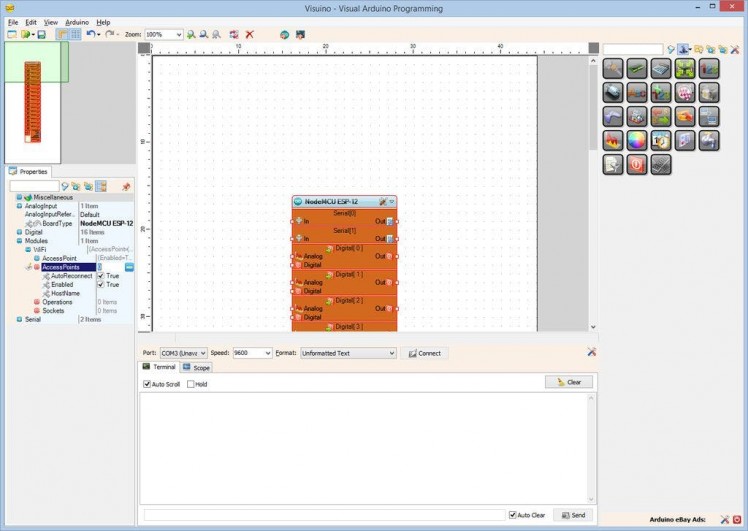Toggle the AutoReconnect True checkbox
This screenshot has width=748, height=531.
click(101, 276)
